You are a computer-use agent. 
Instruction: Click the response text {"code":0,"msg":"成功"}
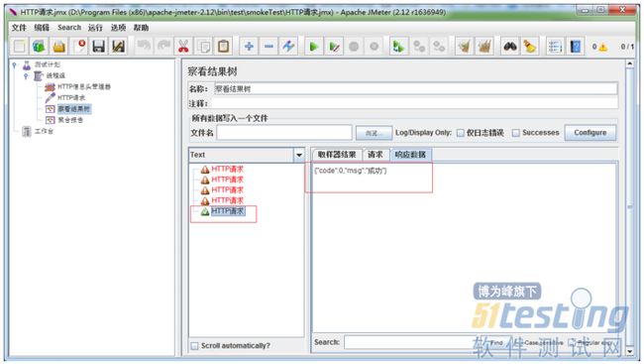coord(351,171)
